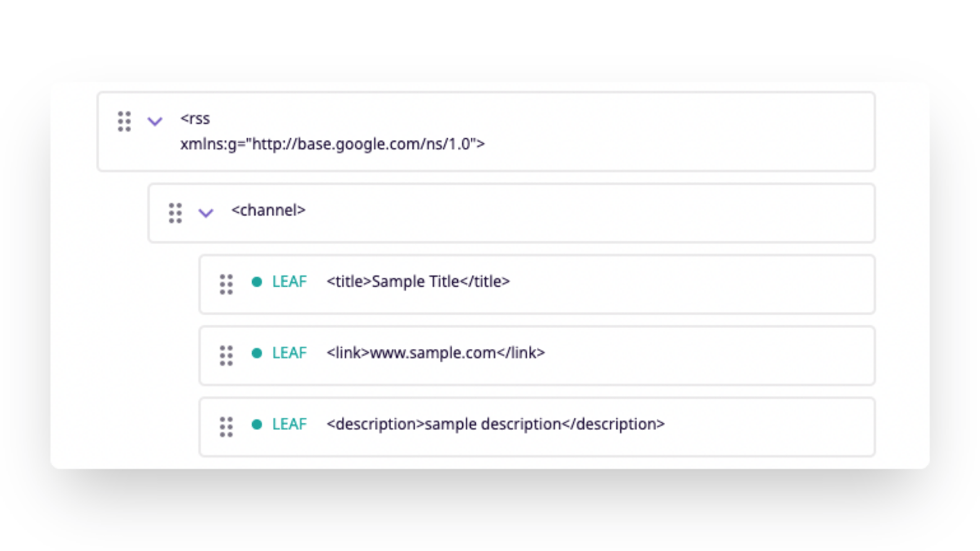The height and width of the screenshot is (551, 980).
Task: Select the LEAF label on the description row
Action: tap(288, 424)
